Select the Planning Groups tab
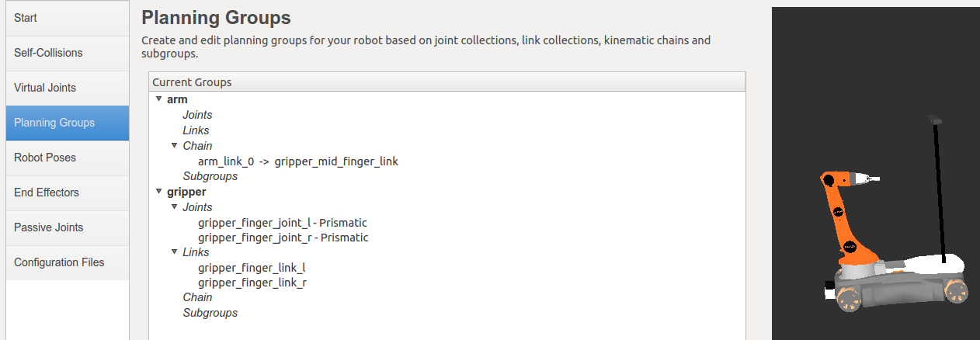980x340 pixels. click(x=68, y=123)
